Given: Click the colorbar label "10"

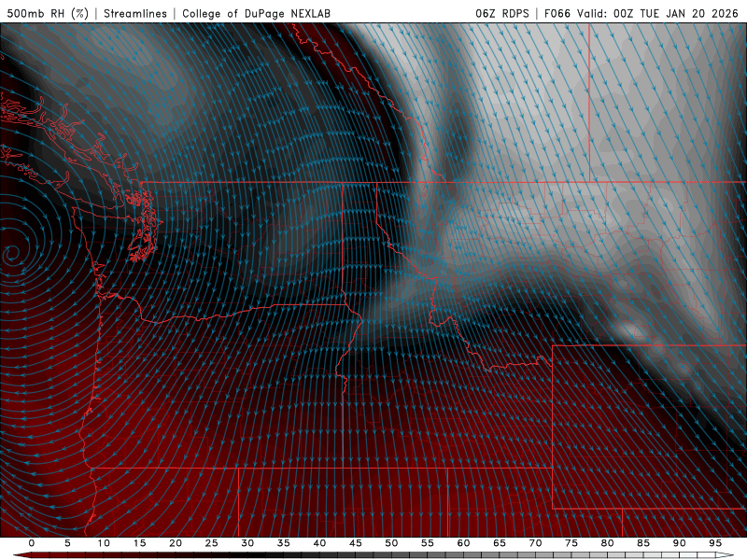Looking at the screenshot, I should (104, 543).
